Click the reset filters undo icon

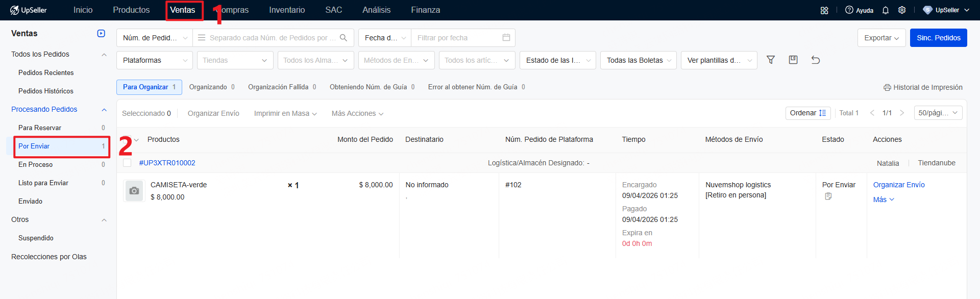pos(816,60)
